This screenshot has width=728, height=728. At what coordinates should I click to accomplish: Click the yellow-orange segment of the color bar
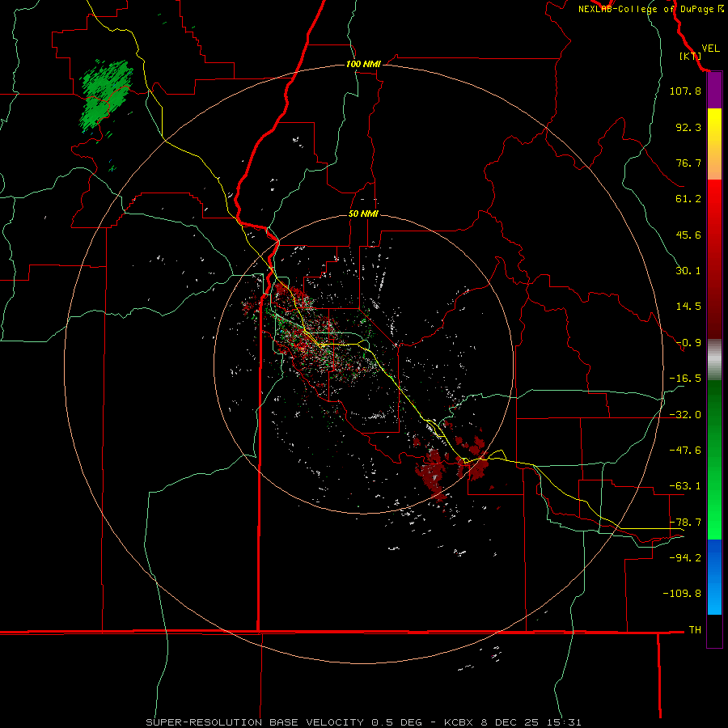click(714, 144)
